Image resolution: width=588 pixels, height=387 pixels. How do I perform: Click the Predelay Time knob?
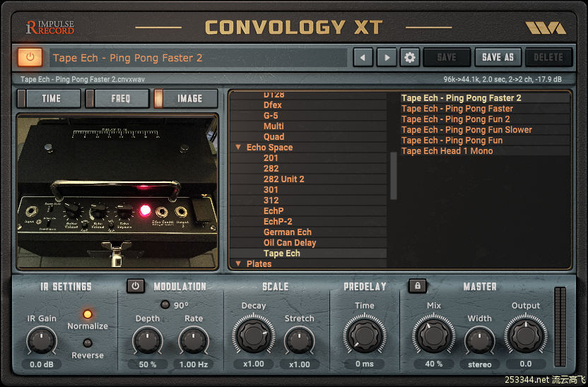click(x=365, y=335)
